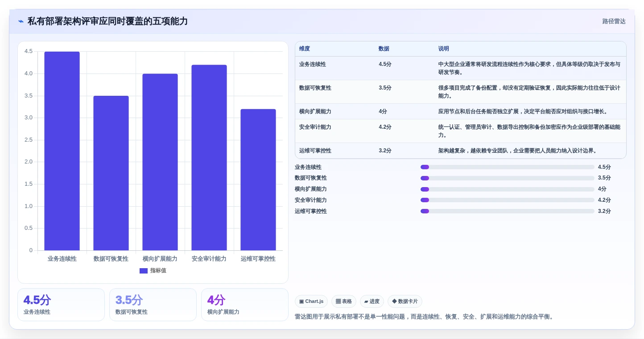
Task: Click the 4.5 y-axis tick label
Action: 29,51
